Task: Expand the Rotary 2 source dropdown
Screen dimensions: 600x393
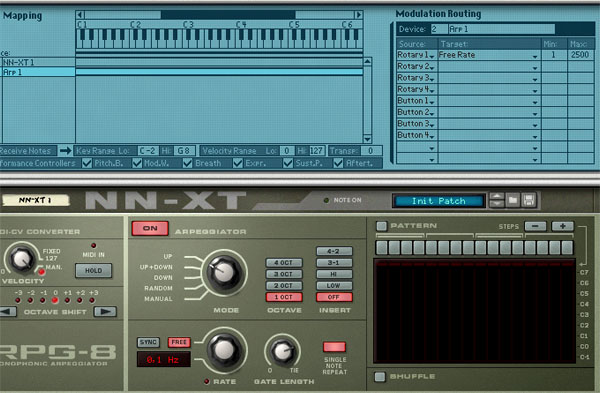Action: tap(432, 67)
